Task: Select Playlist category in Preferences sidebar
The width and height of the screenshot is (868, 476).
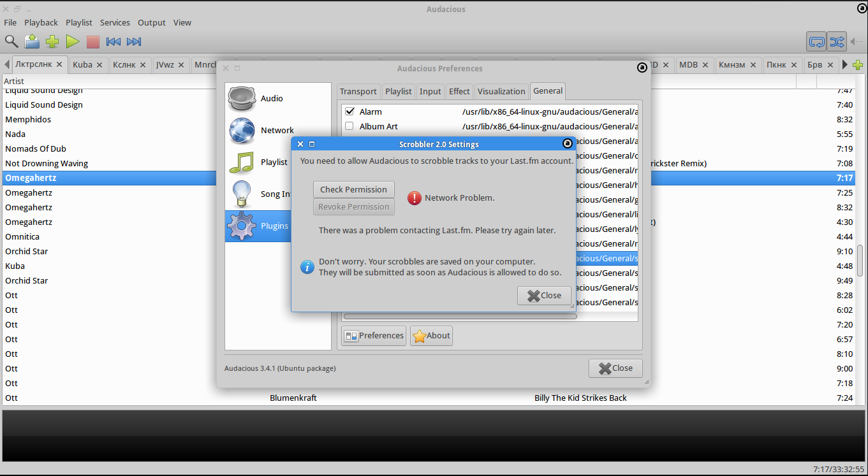Action: 258,162
